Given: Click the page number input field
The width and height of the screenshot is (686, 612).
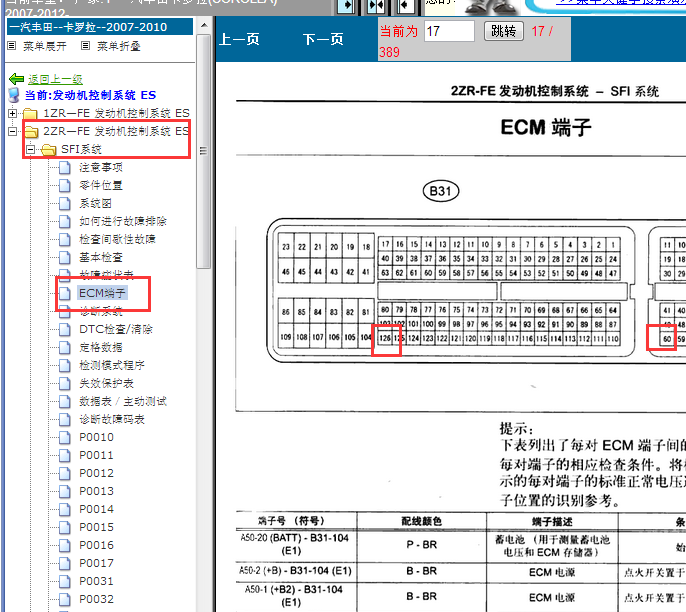Looking at the screenshot, I should pos(449,31).
